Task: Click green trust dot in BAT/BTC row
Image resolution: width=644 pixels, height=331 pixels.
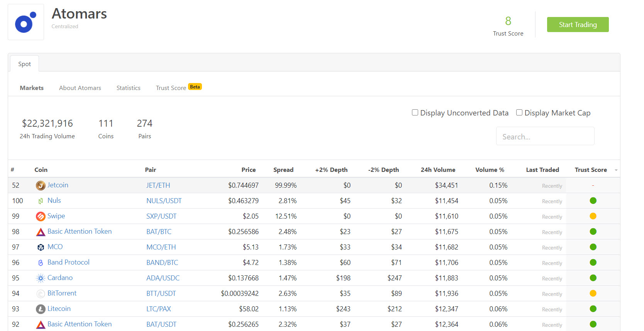Action: tap(593, 231)
